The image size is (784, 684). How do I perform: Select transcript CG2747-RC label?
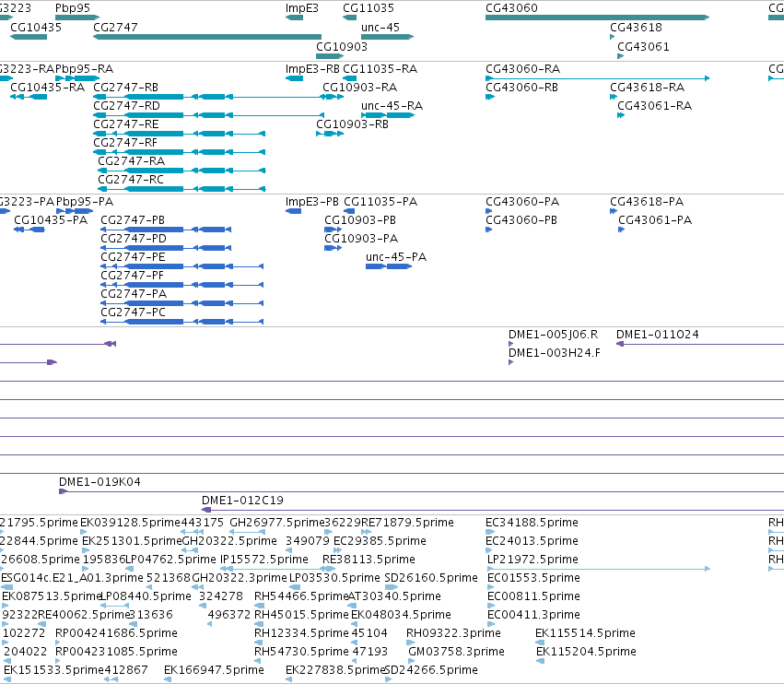tap(131, 180)
